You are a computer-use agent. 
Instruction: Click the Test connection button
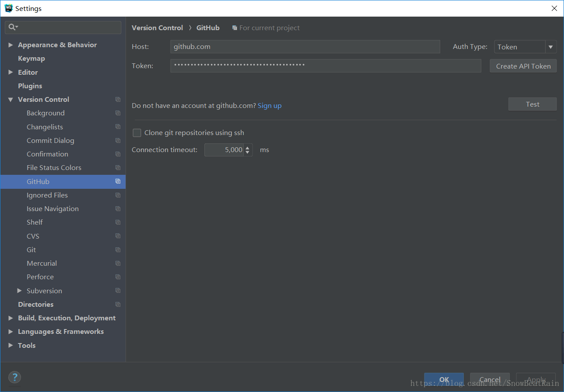coord(532,104)
